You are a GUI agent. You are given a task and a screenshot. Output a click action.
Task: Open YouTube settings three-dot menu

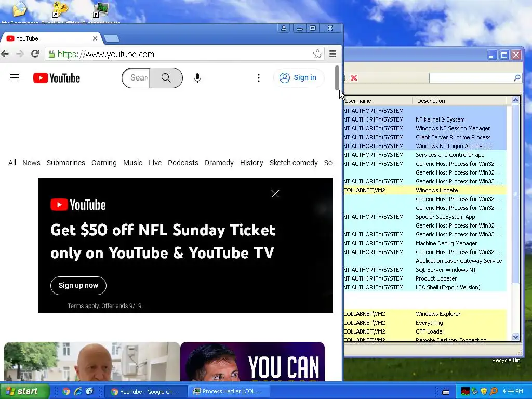point(259,78)
